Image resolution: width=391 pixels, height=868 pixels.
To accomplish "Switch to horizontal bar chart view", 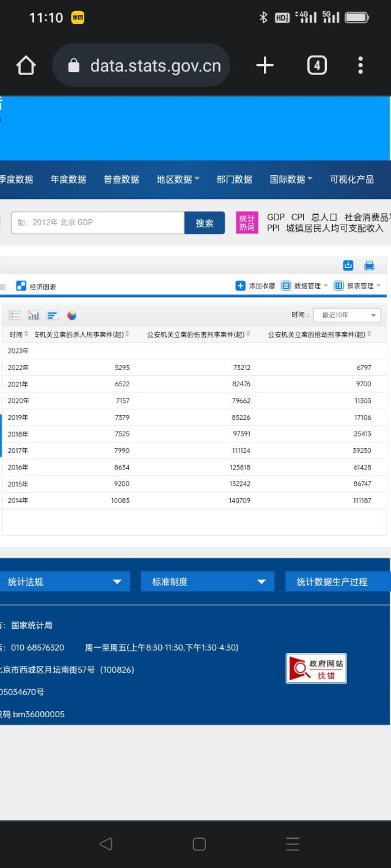I will 53,316.
